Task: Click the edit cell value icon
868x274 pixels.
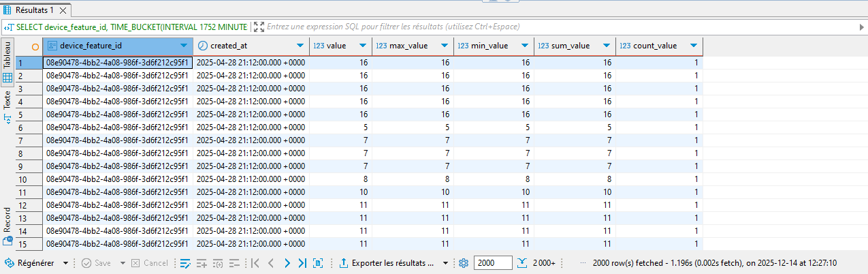Action: pyautogui.click(x=184, y=263)
